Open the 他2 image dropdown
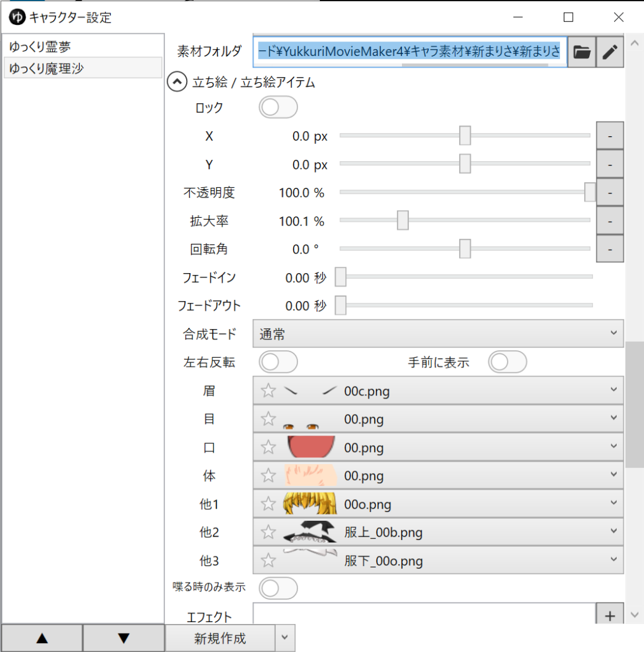This screenshot has width=644, height=652. point(438,532)
